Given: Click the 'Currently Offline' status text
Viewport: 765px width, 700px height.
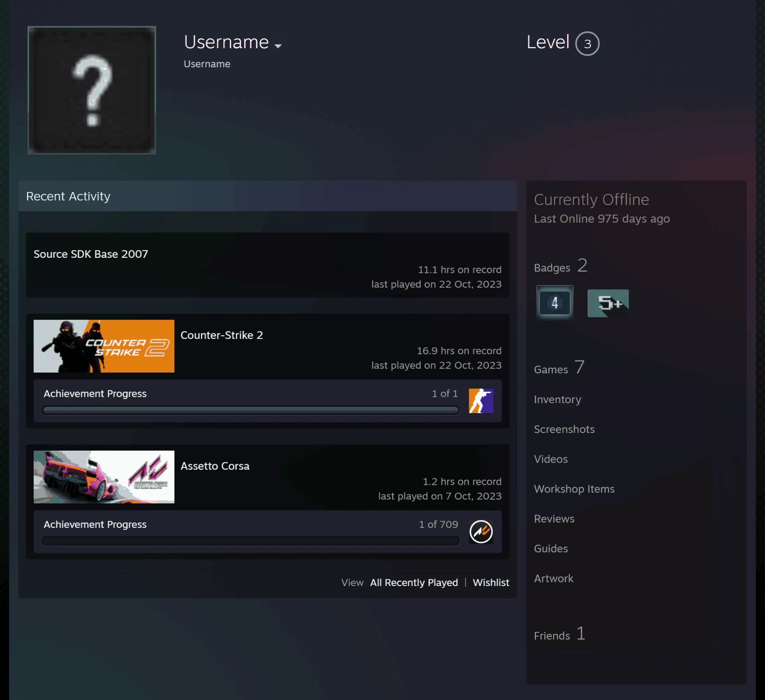Looking at the screenshot, I should tap(591, 199).
